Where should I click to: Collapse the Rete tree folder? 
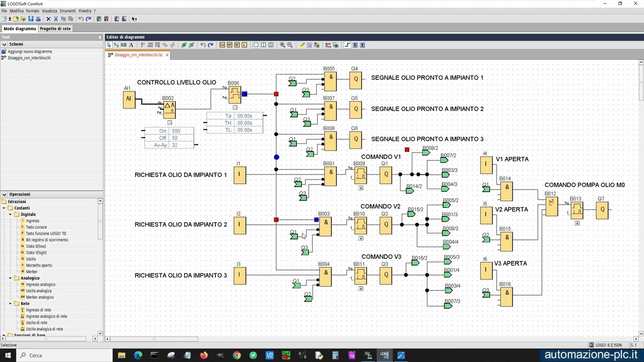pyautogui.click(x=10, y=304)
